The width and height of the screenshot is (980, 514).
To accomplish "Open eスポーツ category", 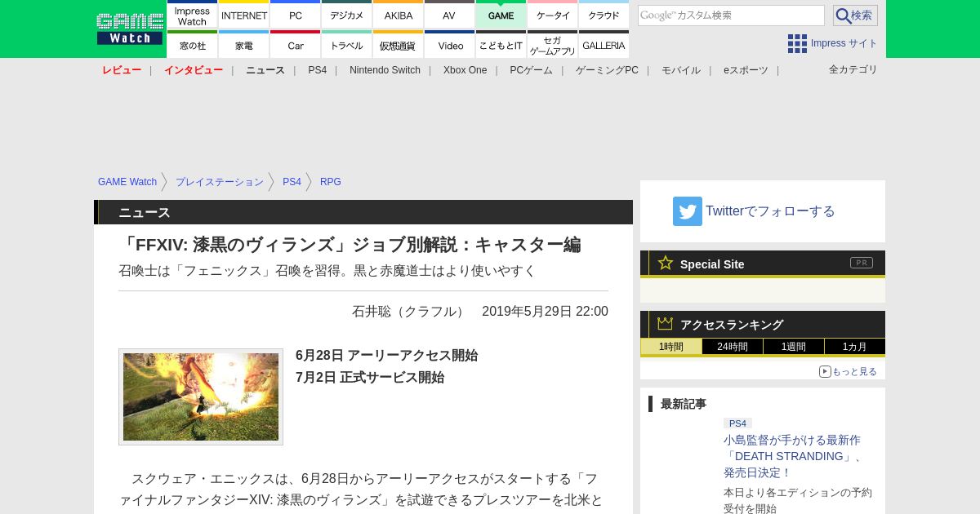I will click(x=746, y=70).
